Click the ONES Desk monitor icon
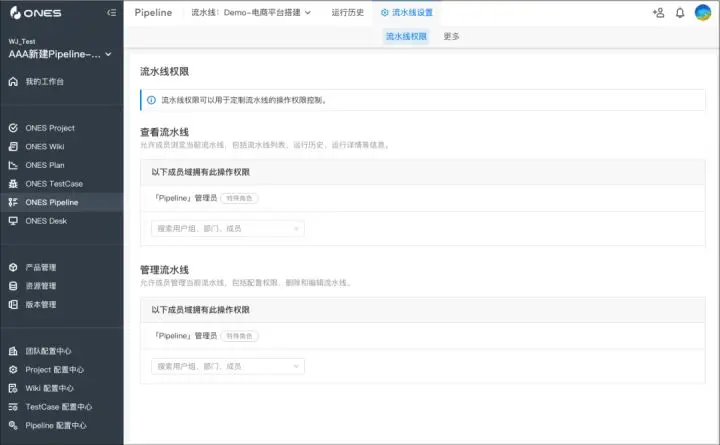This screenshot has width=720, height=445. coord(13,221)
